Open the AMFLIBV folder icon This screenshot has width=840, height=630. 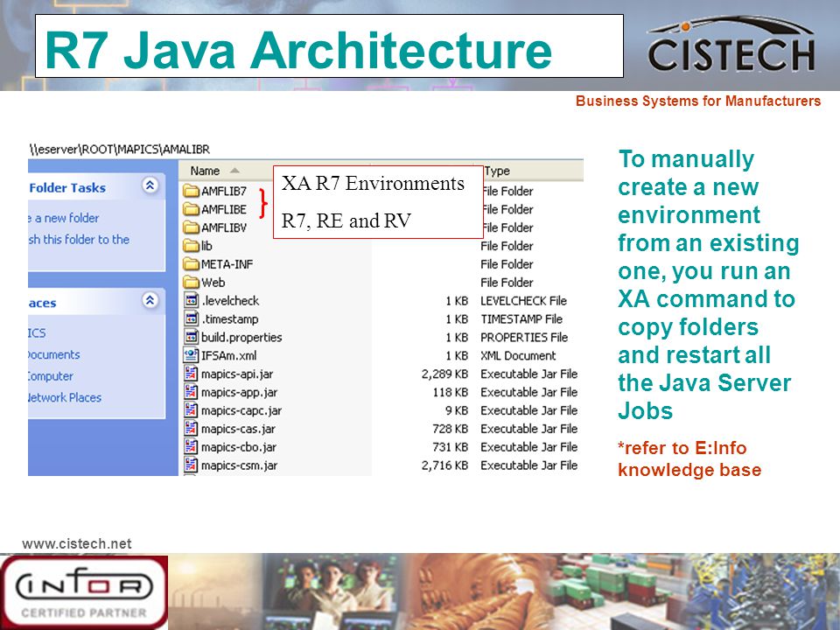click(192, 227)
